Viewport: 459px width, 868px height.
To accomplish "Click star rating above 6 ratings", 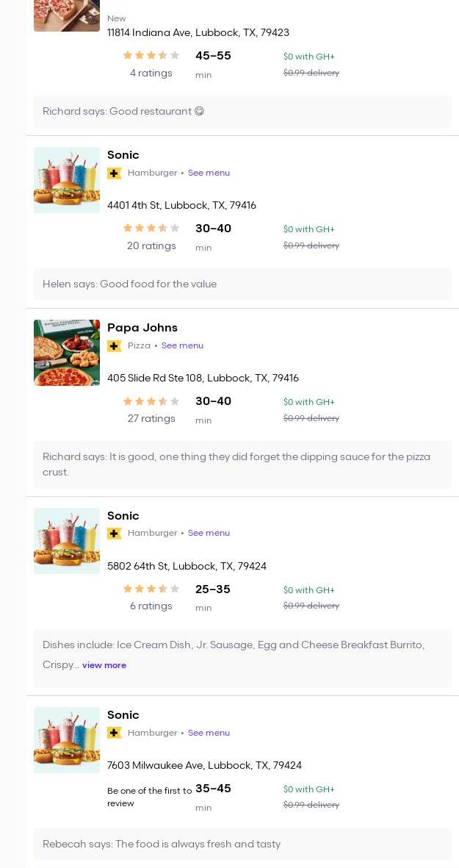I will 151,589.
